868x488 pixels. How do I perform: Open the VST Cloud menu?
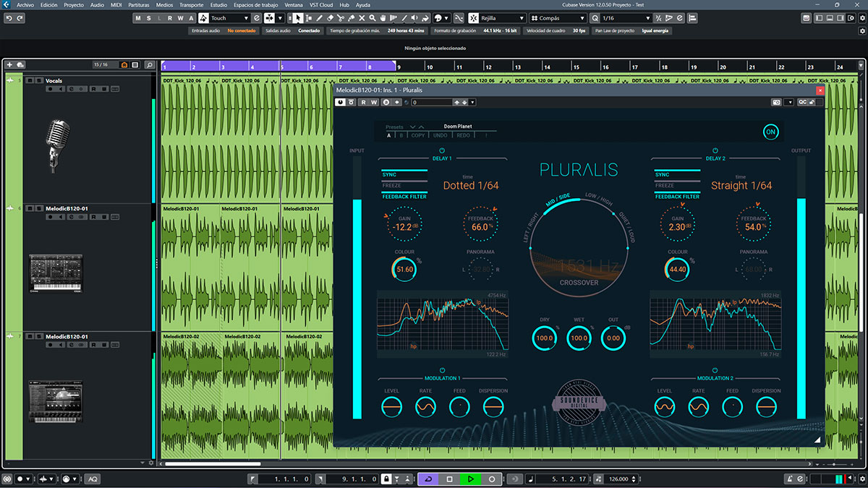(321, 4)
